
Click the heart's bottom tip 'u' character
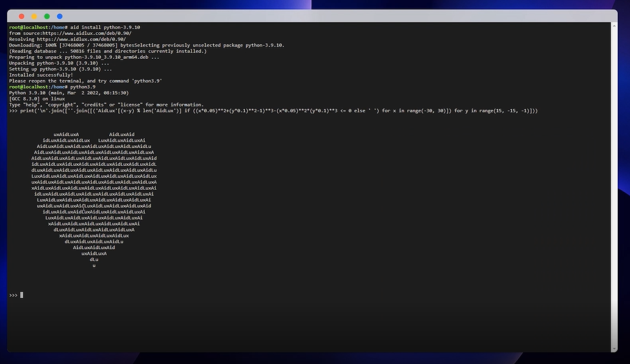(94, 266)
